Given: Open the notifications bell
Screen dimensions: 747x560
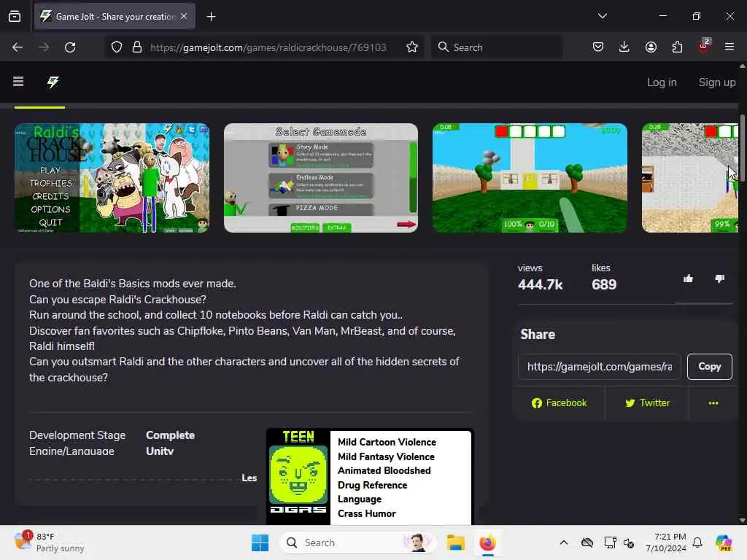Looking at the screenshot, I should pos(697,542).
